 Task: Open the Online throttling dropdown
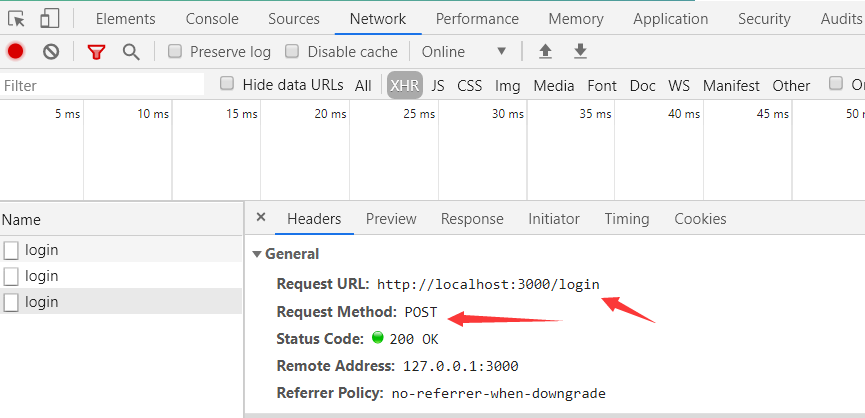click(x=464, y=52)
